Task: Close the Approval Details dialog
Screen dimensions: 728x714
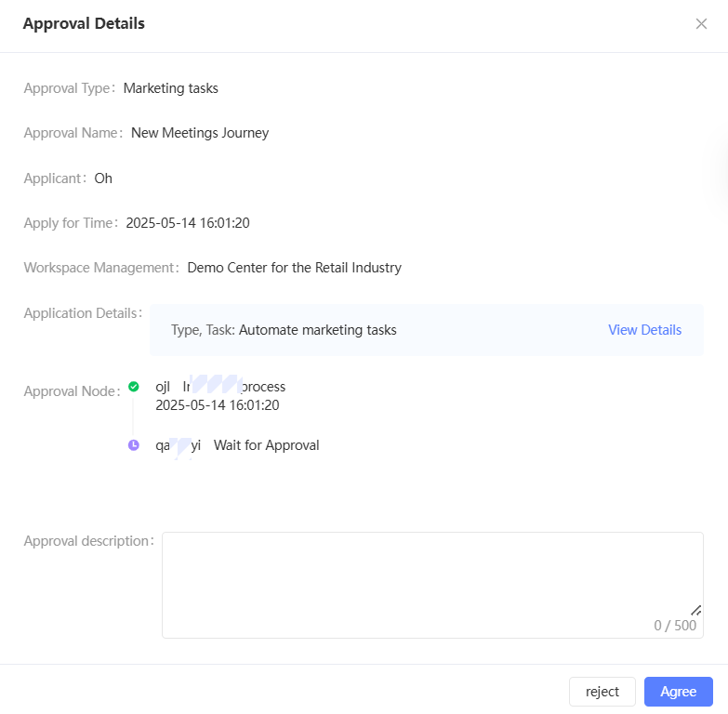Action: coord(701,24)
